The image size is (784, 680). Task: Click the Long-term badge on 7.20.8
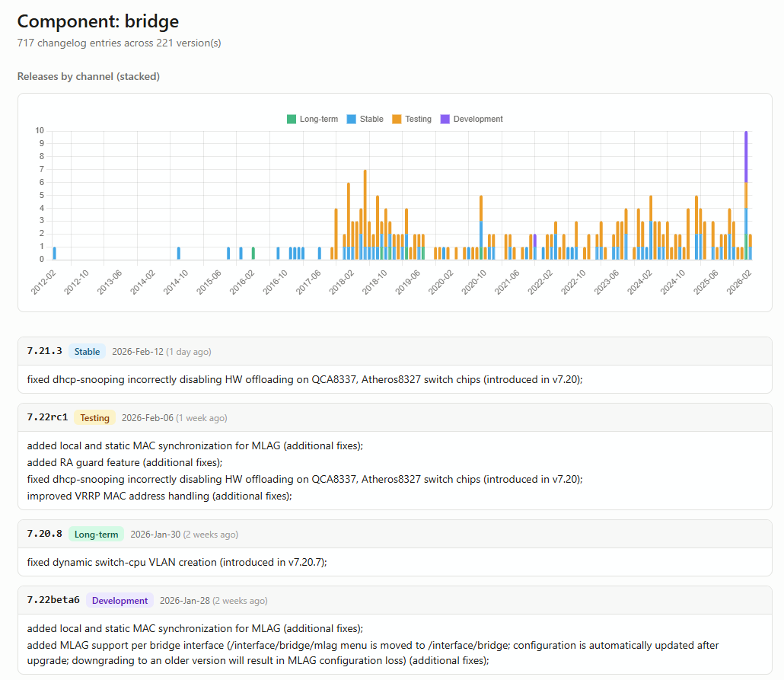click(96, 535)
